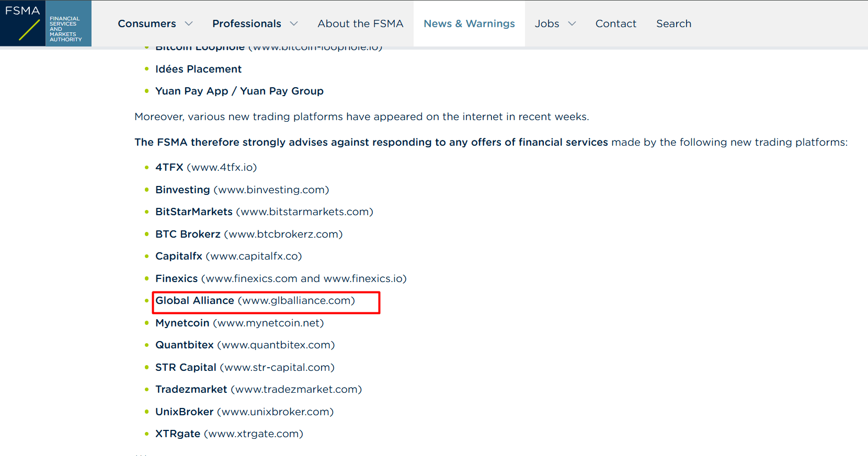Image resolution: width=868 pixels, height=456 pixels.
Task: Click the Tradezmarket list entry
Action: (x=258, y=389)
